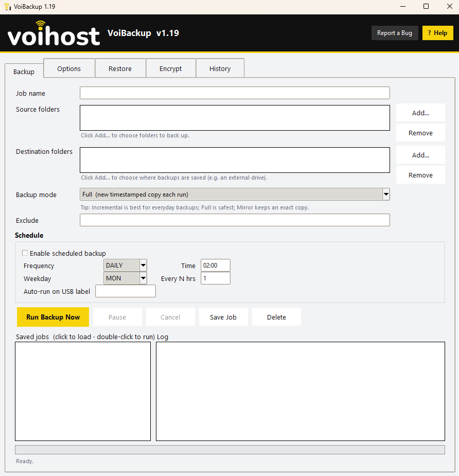Click the 'Schedule' section heading
The width and height of the screenshot is (459, 476).
(29, 235)
